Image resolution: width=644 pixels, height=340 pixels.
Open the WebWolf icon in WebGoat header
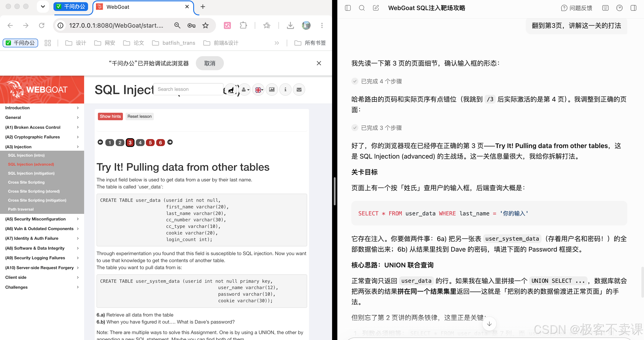231,90
